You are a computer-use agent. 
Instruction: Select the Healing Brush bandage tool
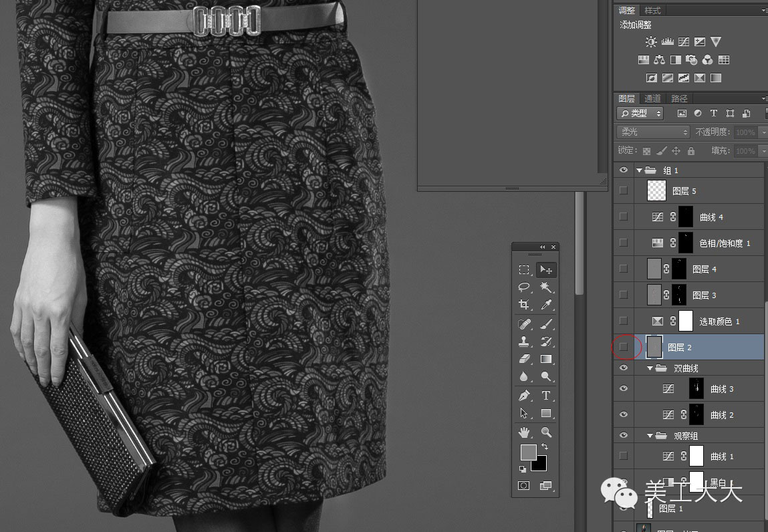(x=524, y=323)
